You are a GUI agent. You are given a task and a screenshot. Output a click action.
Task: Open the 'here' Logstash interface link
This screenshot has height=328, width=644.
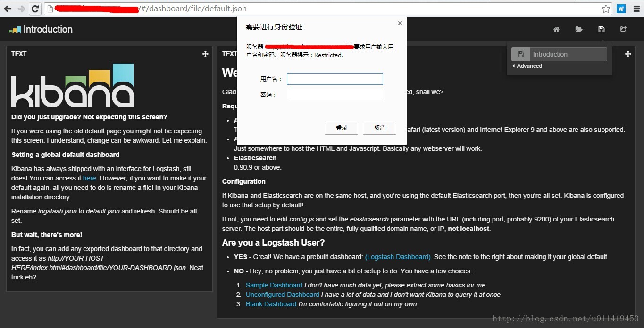[90, 178]
